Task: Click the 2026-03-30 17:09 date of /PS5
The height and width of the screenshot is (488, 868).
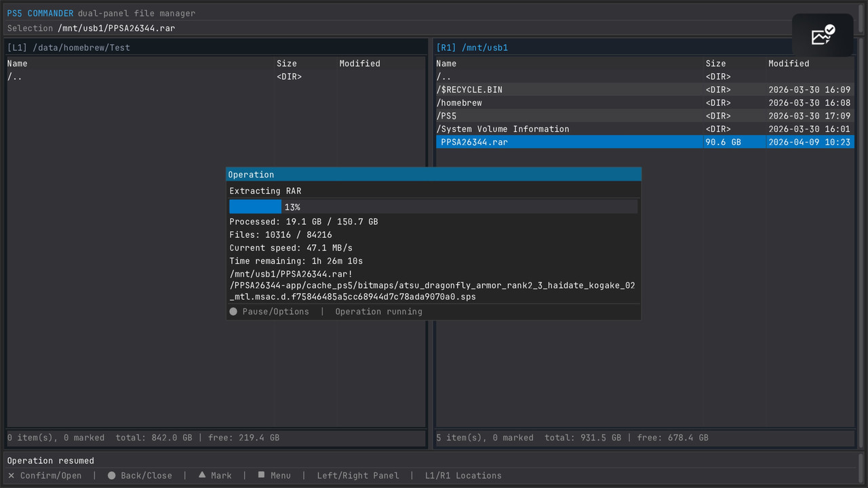Action: pyautogui.click(x=810, y=116)
